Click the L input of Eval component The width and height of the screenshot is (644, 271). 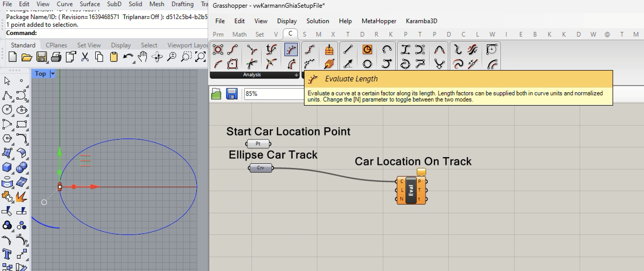click(x=402, y=190)
